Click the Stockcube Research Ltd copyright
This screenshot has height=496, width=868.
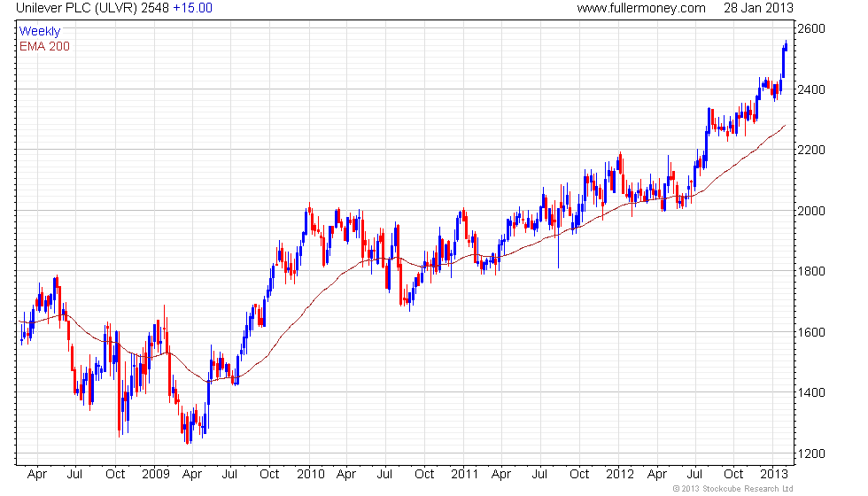point(733,489)
